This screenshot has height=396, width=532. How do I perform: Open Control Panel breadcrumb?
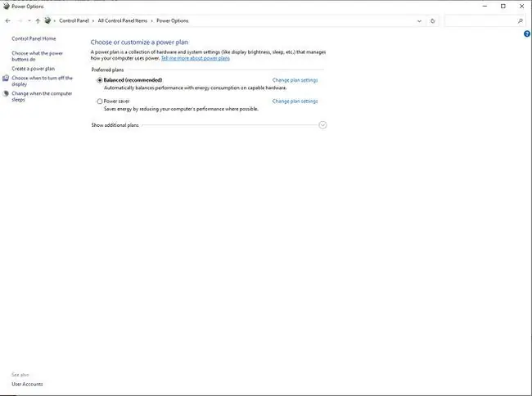click(74, 20)
